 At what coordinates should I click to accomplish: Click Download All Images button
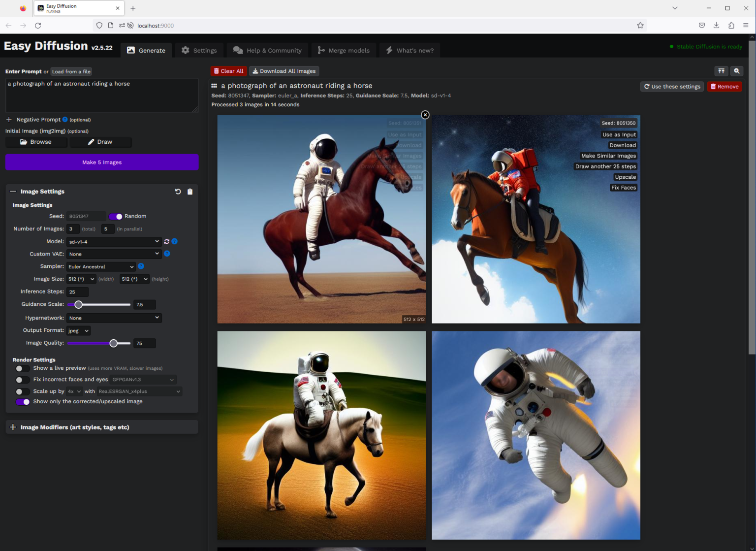click(284, 71)
